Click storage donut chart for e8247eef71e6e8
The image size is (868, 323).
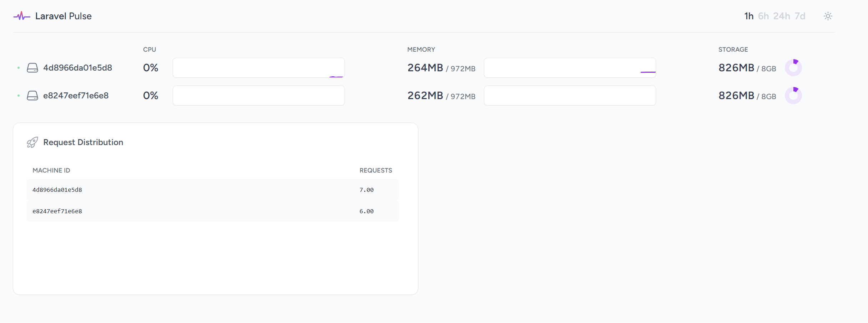pos(793,96)
